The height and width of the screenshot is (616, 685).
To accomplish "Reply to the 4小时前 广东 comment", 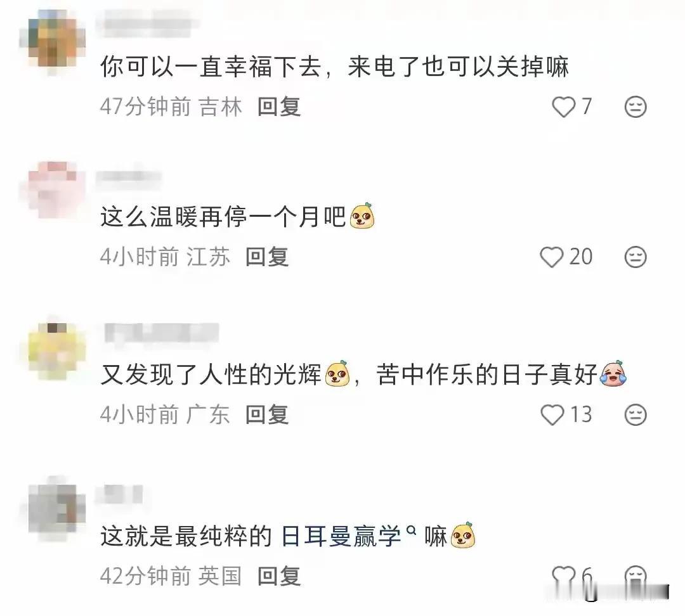I will [267, 414].
